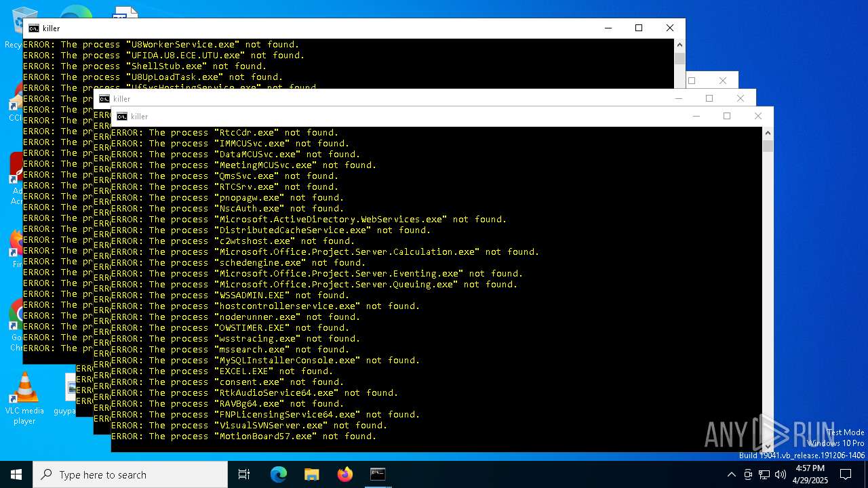This screenshot has height=488, width=868.
Task: Click the "DistributedCacheService.exe" error line
Action: 271,230
